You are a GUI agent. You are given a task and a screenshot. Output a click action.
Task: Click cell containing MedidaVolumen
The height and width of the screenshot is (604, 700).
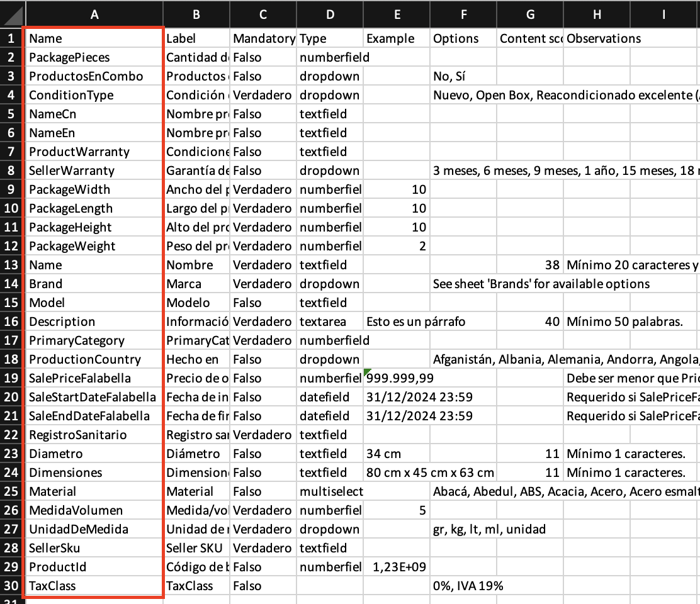pyautogui.click(x=94, y=510)
